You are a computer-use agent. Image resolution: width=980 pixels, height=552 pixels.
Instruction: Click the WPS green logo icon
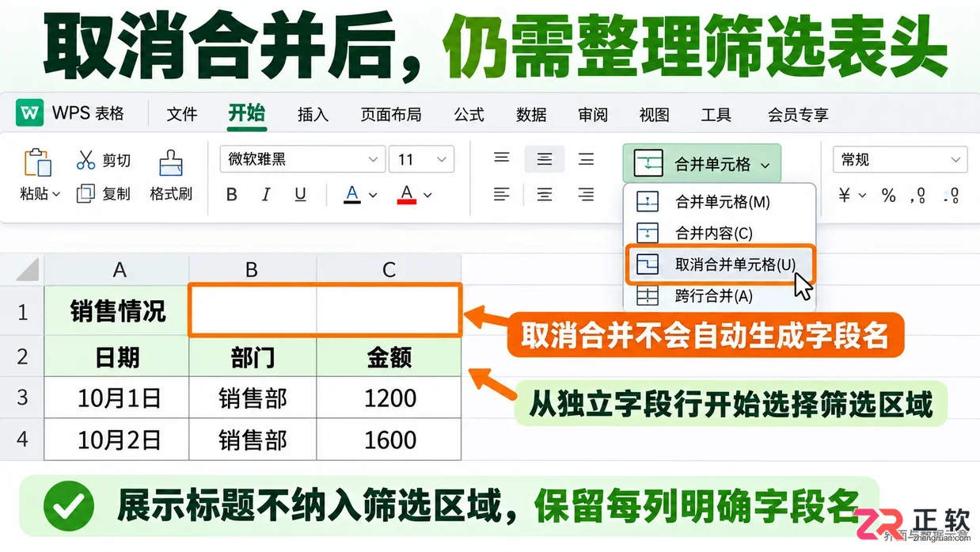(x=30, y=113)
